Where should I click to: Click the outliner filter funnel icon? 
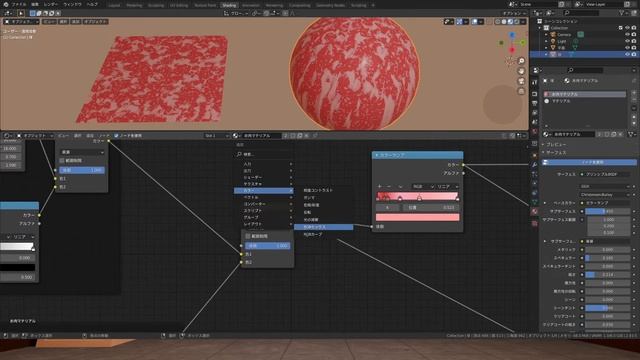pos(622,13)
